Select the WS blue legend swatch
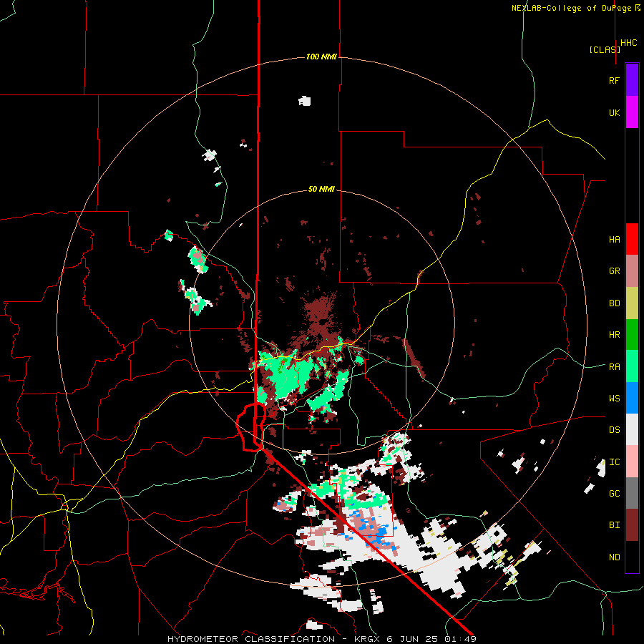The image size is (644, 644). [632, 398]
